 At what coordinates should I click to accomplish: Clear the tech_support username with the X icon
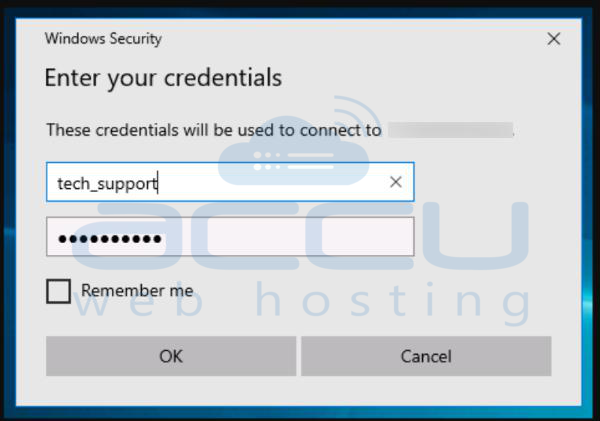(396, 182)
